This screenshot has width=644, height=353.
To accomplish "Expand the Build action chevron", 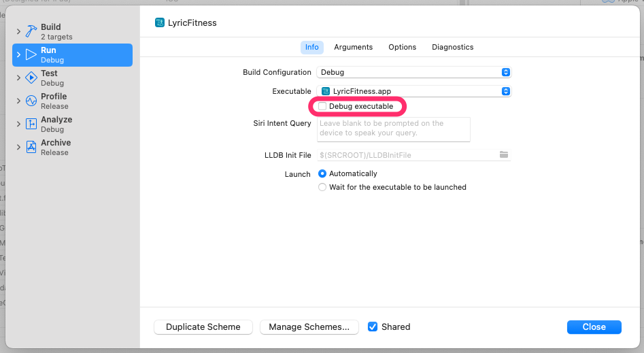I will (x=18, y=31).
